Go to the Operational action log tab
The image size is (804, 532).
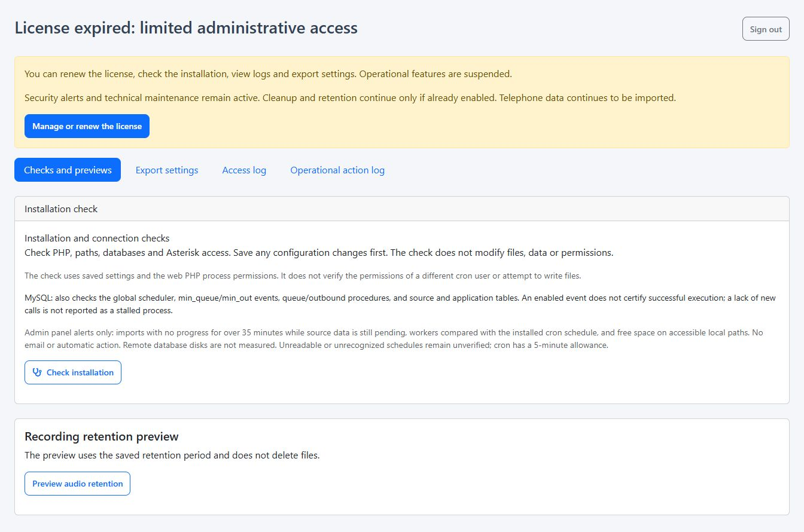pyautogui.click(x=337, y=170)
